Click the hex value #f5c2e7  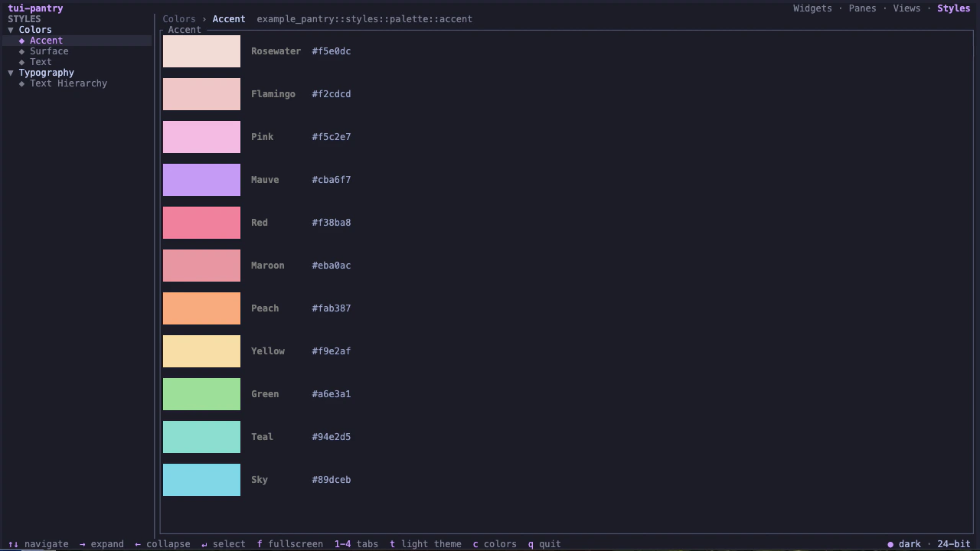[x=332, y=137]
